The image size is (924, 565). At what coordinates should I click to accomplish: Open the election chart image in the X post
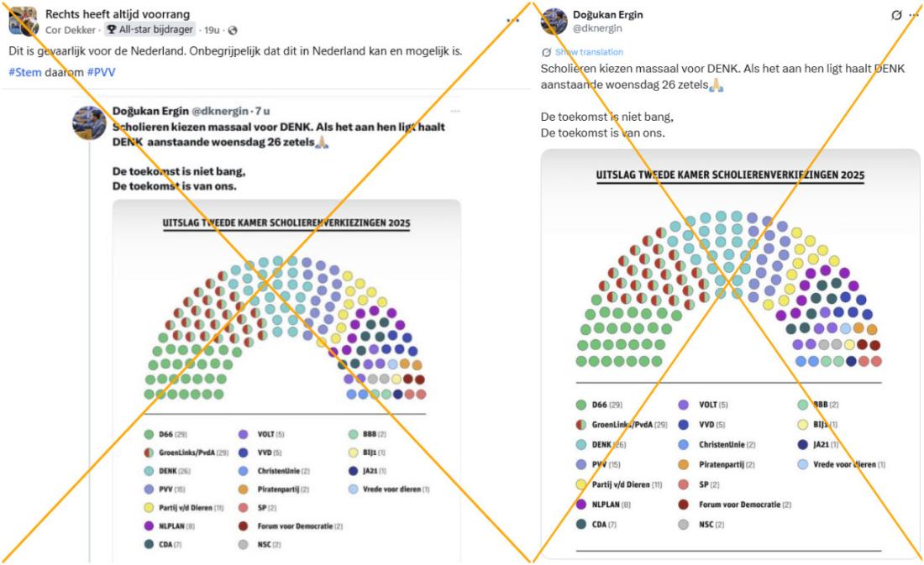[x=730, y=353]
